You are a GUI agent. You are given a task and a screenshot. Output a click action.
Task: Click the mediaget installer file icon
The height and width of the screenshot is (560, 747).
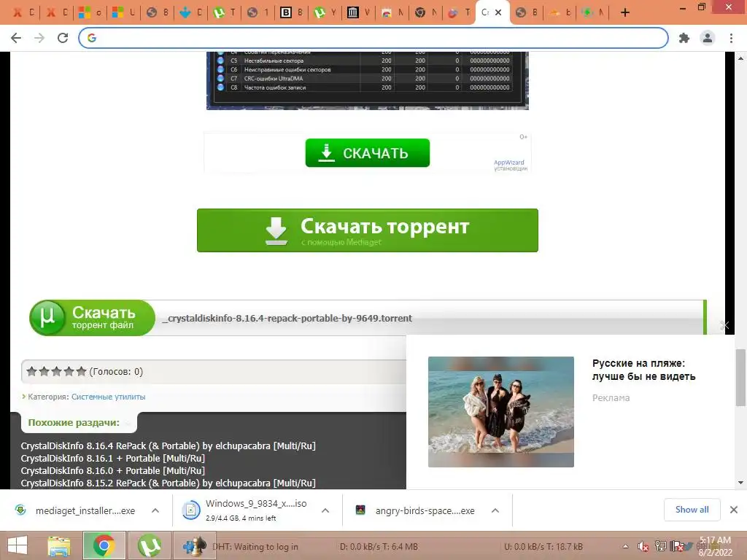point(20,510)
